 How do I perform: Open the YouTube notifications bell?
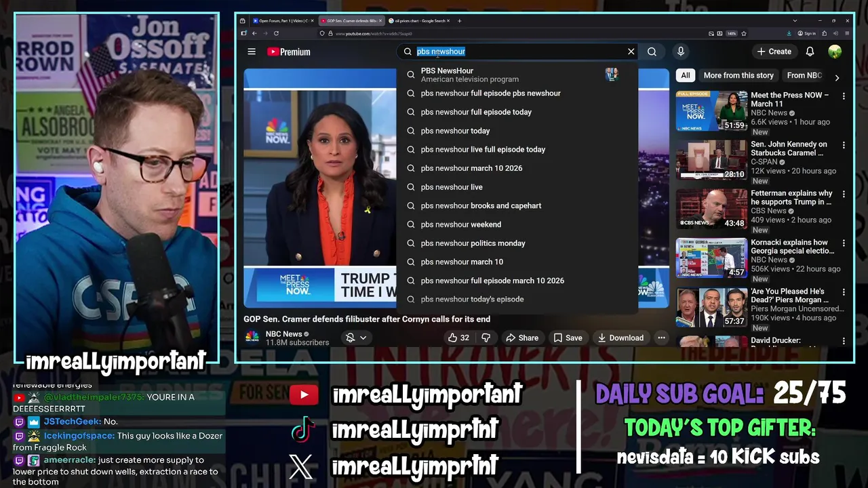coord(810,52)
